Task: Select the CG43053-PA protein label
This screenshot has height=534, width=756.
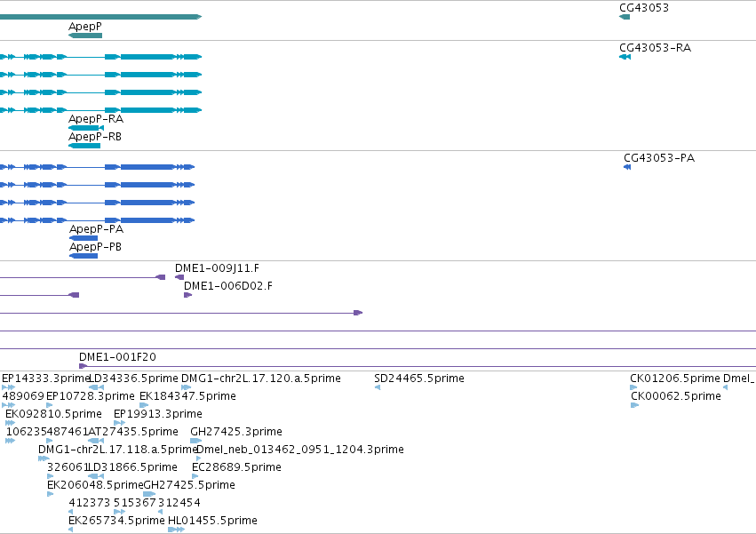Action: point(659,158)
